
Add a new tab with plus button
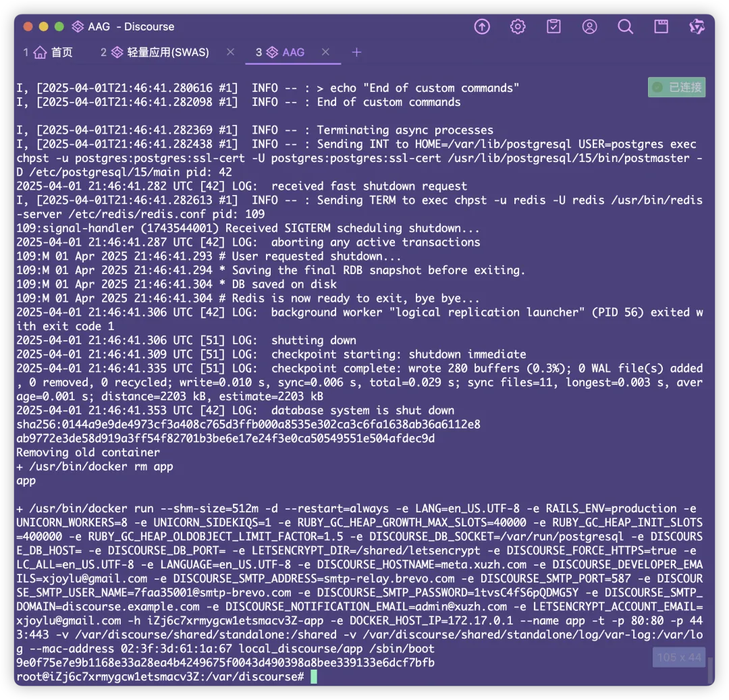(x=356, y=52)
